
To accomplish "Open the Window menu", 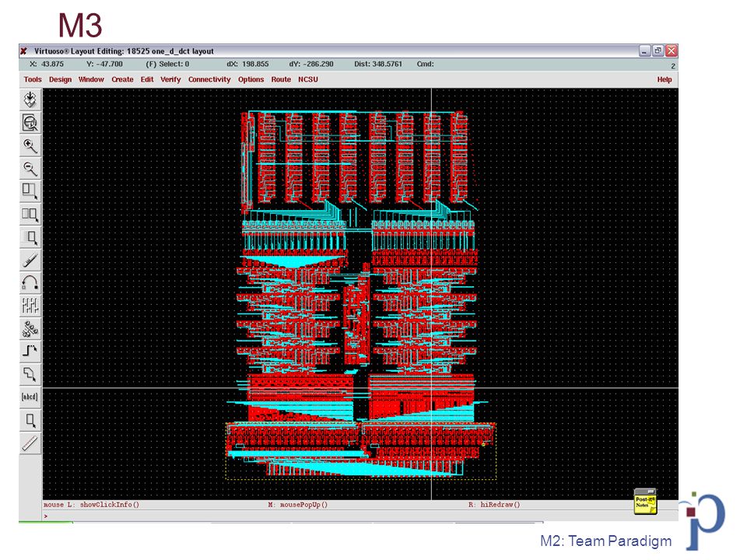I will click(91, 79).
